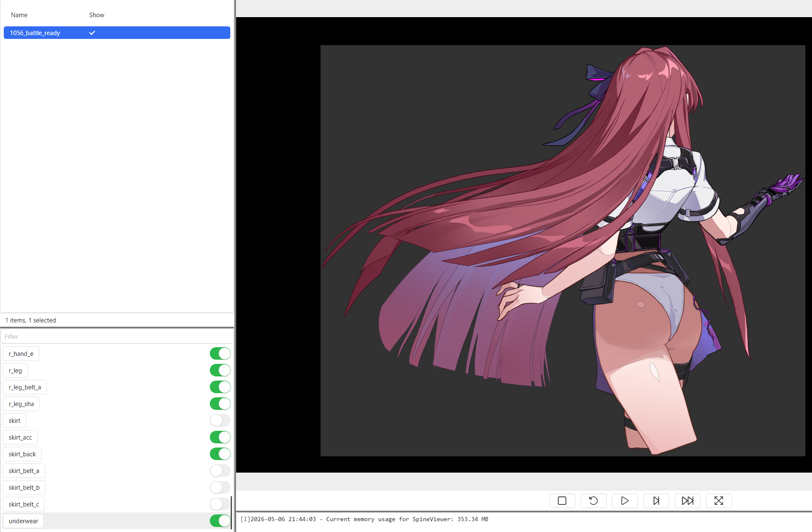Enable the skirt slot toggle

[x=220, y=420]
